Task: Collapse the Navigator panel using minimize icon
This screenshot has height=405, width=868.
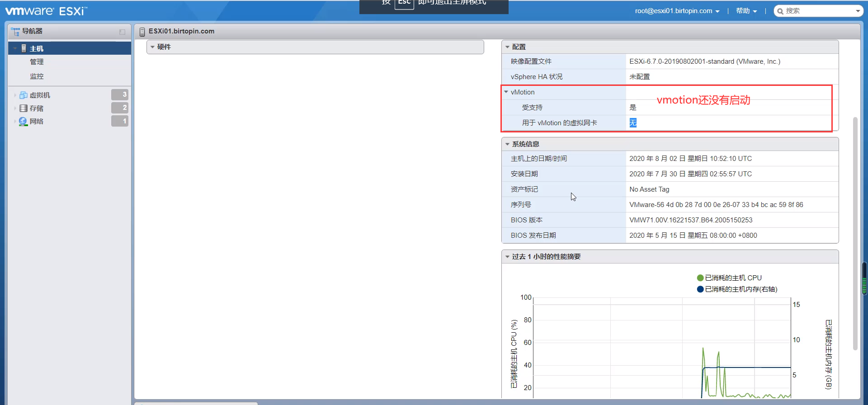Action: (x=122, y=32)
